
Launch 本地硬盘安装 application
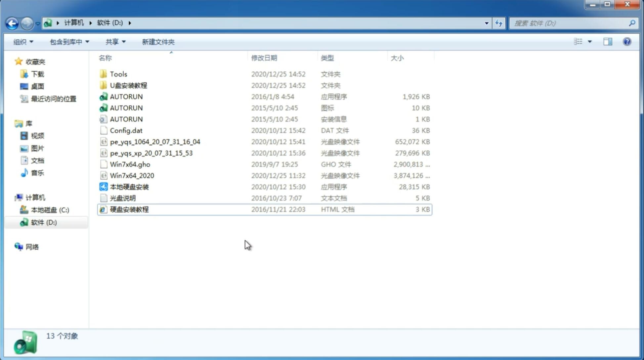point(129,187)
